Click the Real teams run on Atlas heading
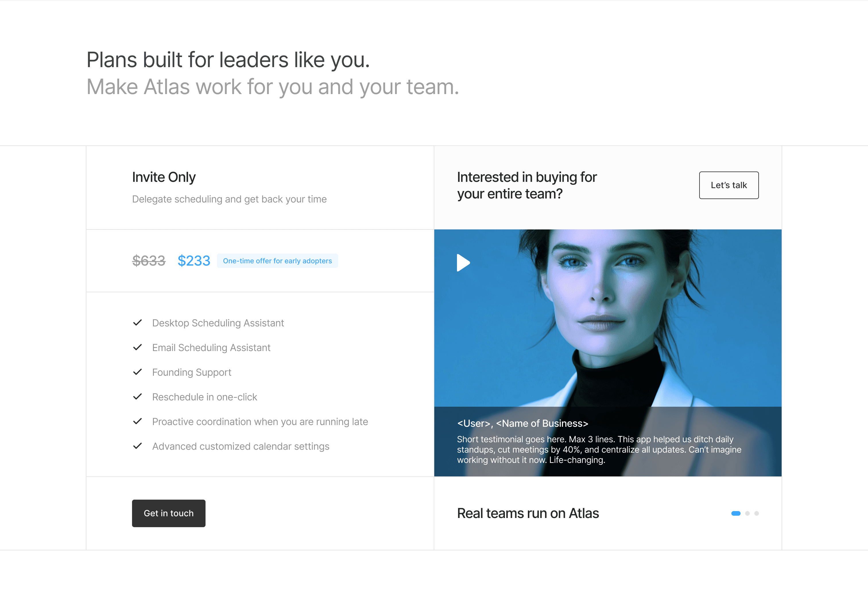868x596 pixels. click(528, 513)
